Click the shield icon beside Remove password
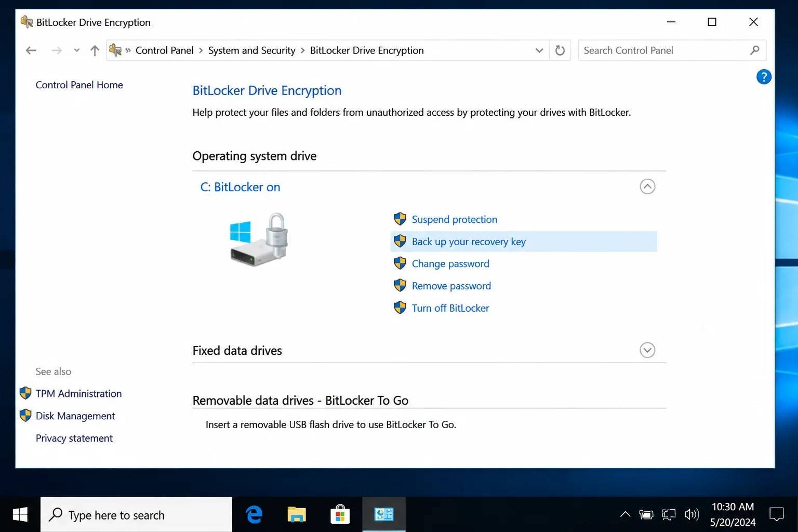 coord(400,286)
